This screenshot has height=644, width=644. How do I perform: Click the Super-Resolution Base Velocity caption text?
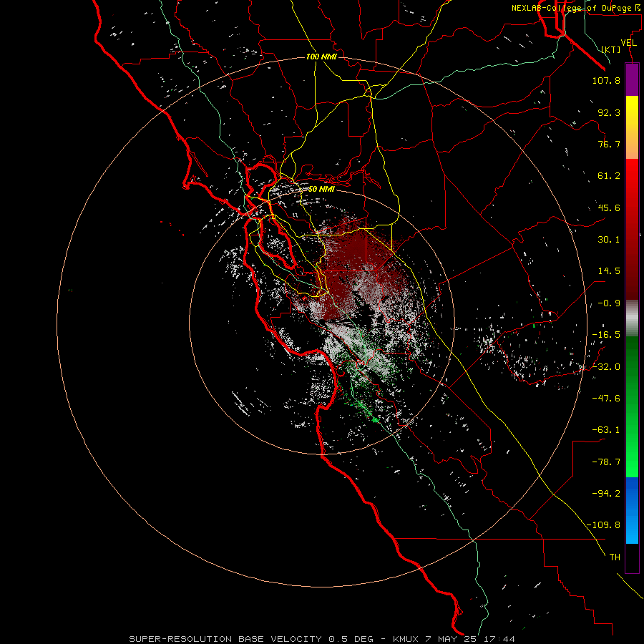click(x=322, y=639)
